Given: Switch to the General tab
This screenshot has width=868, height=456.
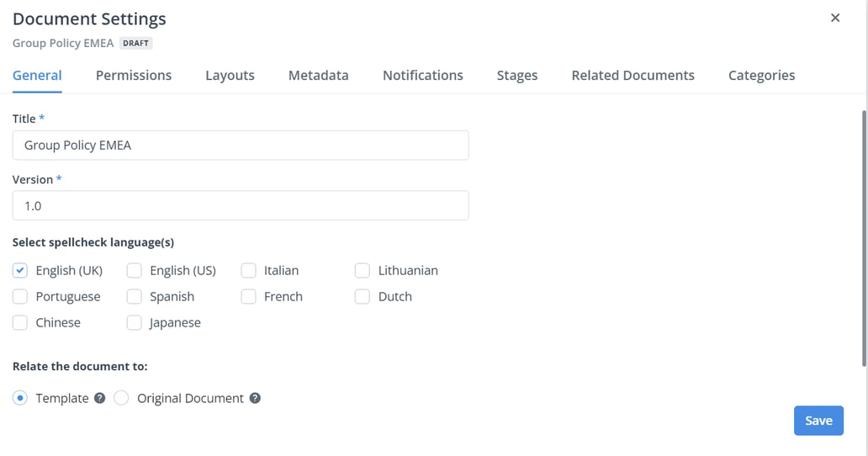Looking at the screenshot, I should tap(37, 75).
